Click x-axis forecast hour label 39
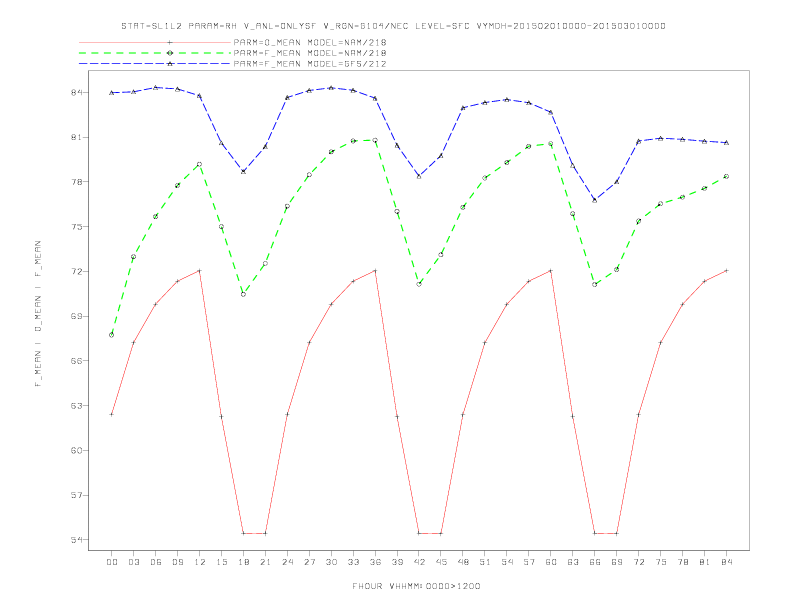The image size is (792, 612). pos(397,562)
